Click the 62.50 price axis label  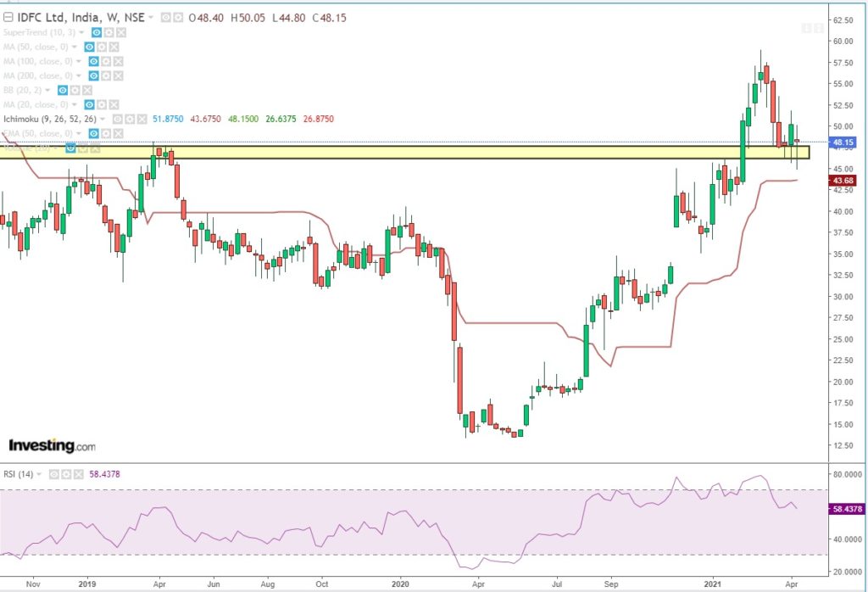(842, 20)
